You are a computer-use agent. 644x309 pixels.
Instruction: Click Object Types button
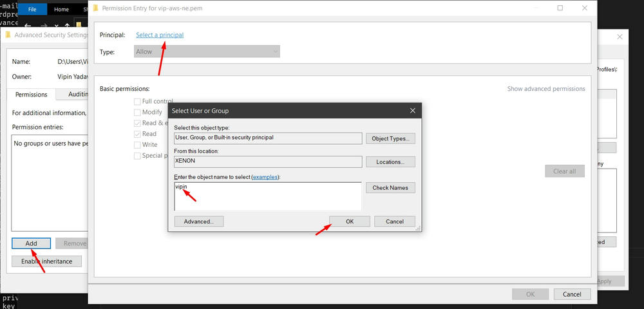[x=391, y=138]
